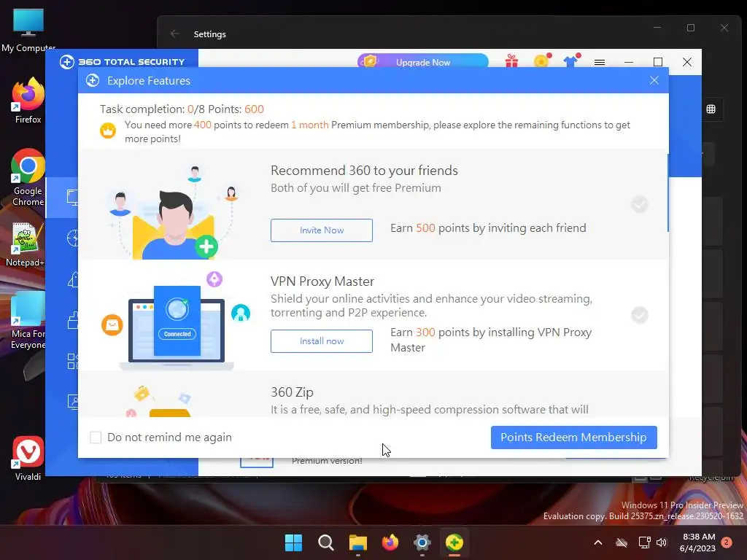
Task: Open the gift box icon in 360 toolbar
Action: (511, 61)
